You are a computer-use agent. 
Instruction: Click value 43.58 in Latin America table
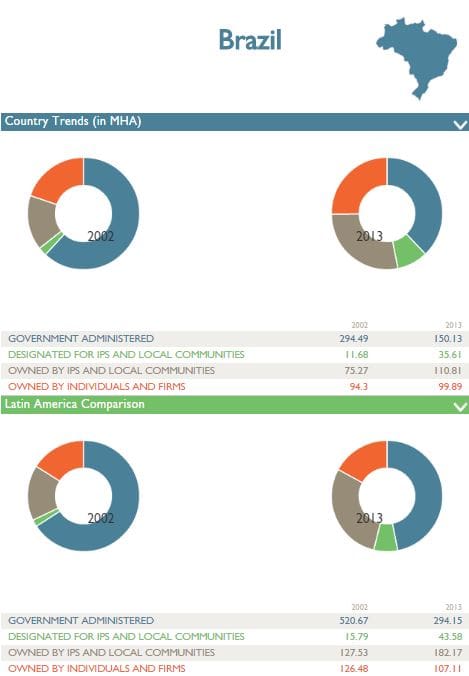(450, 637)
